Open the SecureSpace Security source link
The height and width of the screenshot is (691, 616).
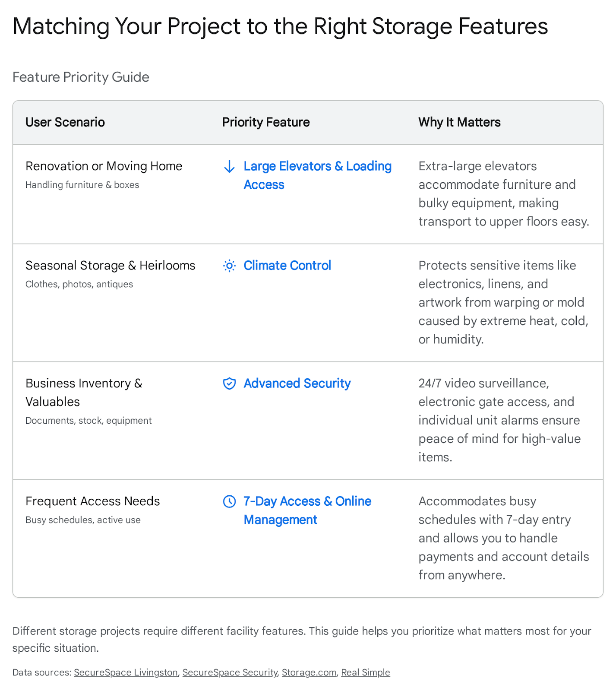230,672
